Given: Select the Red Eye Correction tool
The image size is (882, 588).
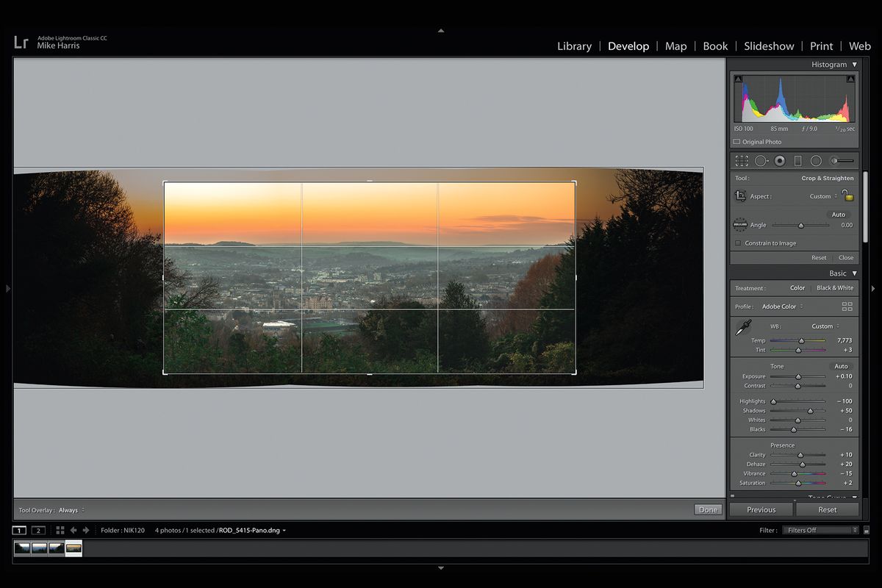Looking at the screenshot, I should tap(779, 160).
